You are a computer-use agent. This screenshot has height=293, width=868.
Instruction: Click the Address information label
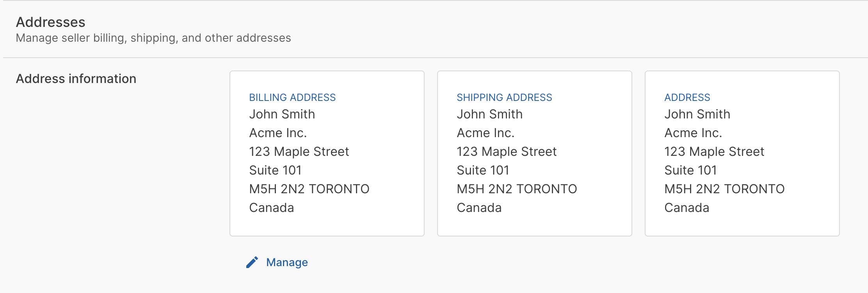tap(76, 79)
